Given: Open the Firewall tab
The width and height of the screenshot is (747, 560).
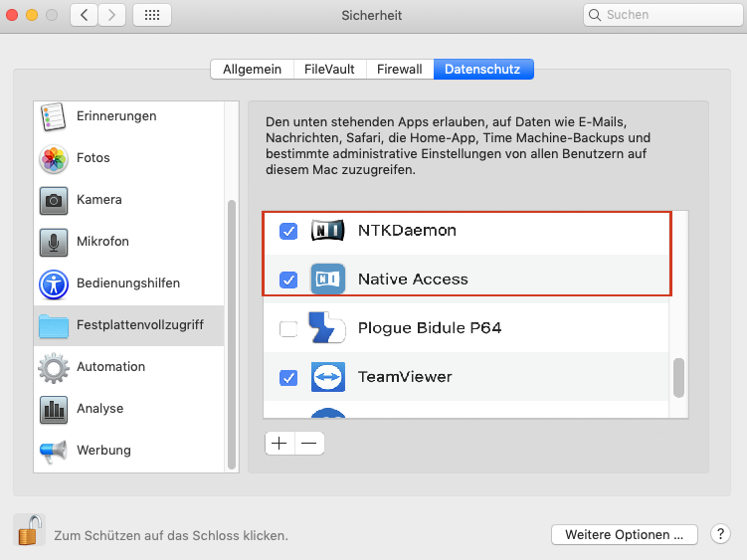Looking at the screenshot, I should point(400,69).
